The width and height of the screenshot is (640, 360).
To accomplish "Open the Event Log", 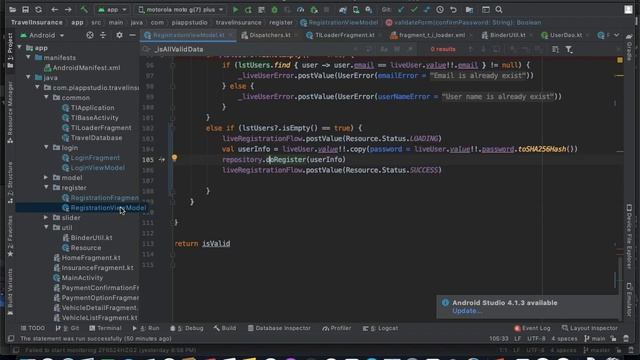I will tap(532, 328).
